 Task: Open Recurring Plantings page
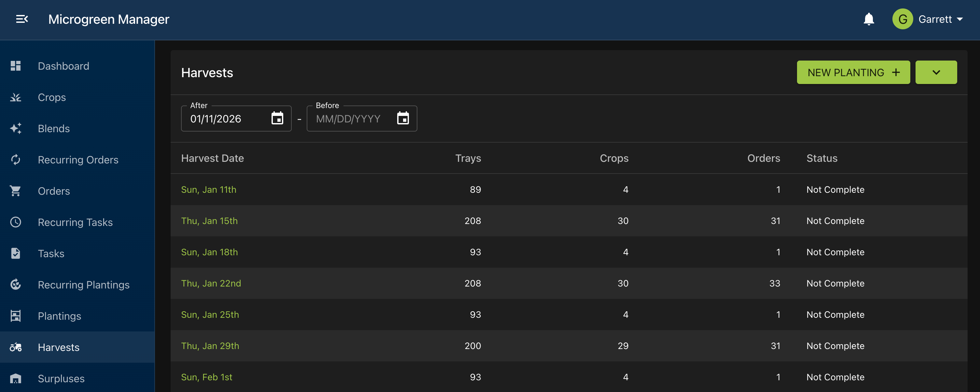(77, 285)
